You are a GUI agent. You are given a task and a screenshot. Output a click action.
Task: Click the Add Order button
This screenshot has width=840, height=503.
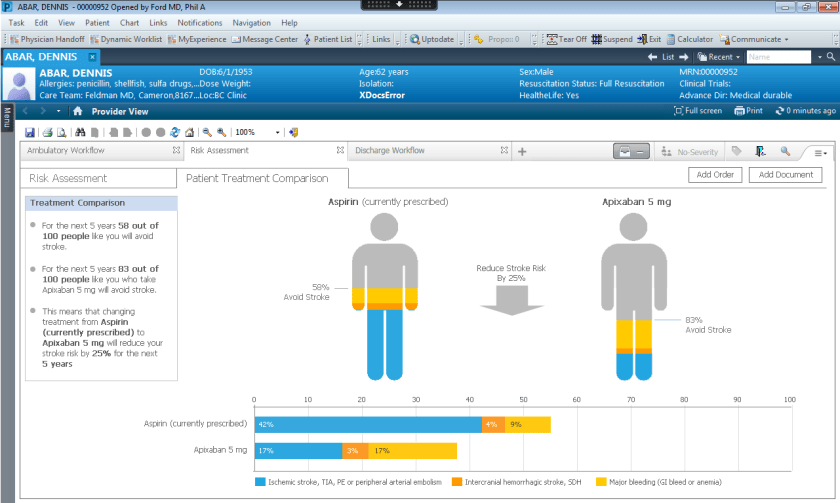point(715,175)
